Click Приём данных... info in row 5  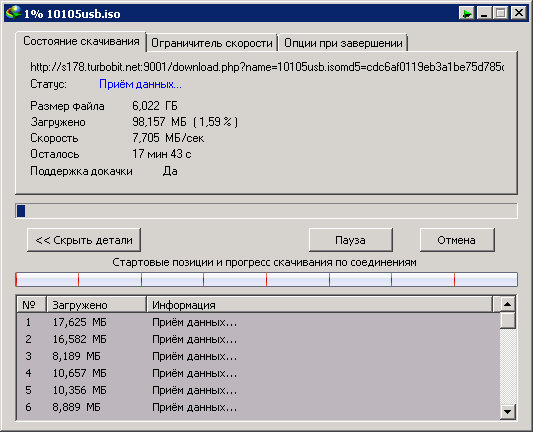[194, 390]
